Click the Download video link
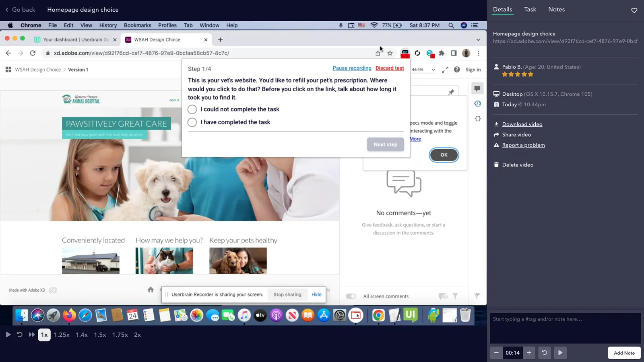 point(522,124)
